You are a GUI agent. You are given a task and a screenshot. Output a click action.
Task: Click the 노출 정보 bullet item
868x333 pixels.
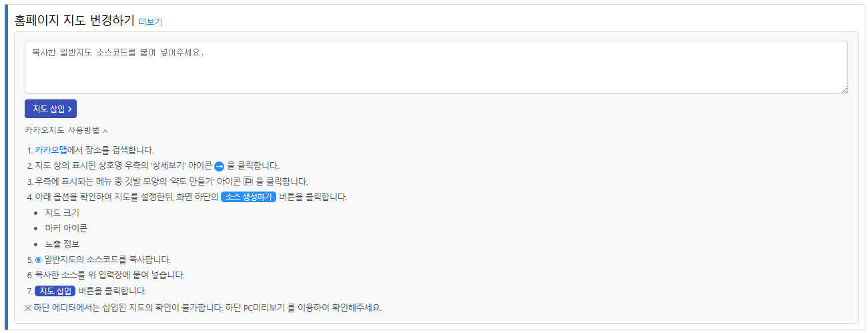(61, 244)
